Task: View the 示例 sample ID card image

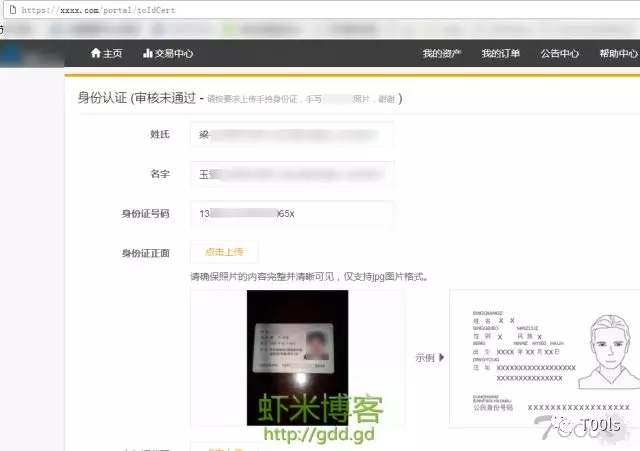Action: [544, 358]
